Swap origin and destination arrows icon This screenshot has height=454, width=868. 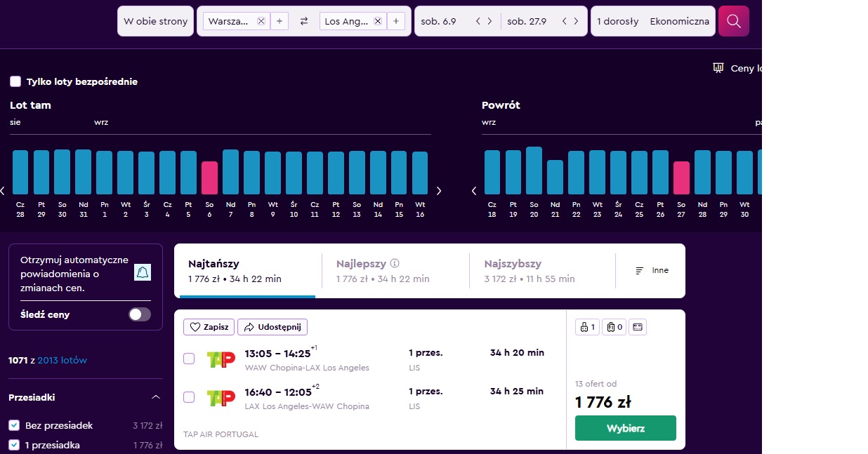pos(304,22)
